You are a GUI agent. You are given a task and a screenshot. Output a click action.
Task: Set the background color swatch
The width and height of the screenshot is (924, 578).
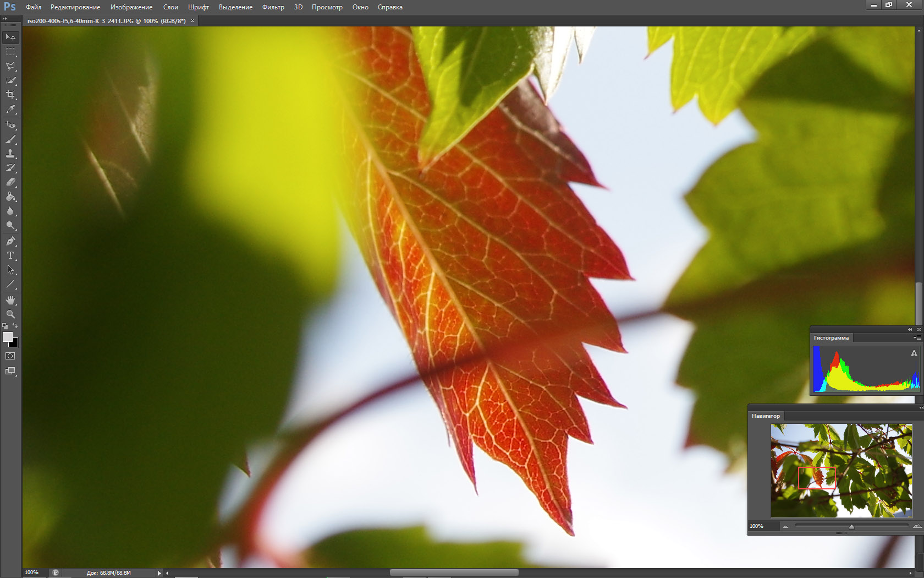pos(15,344)
